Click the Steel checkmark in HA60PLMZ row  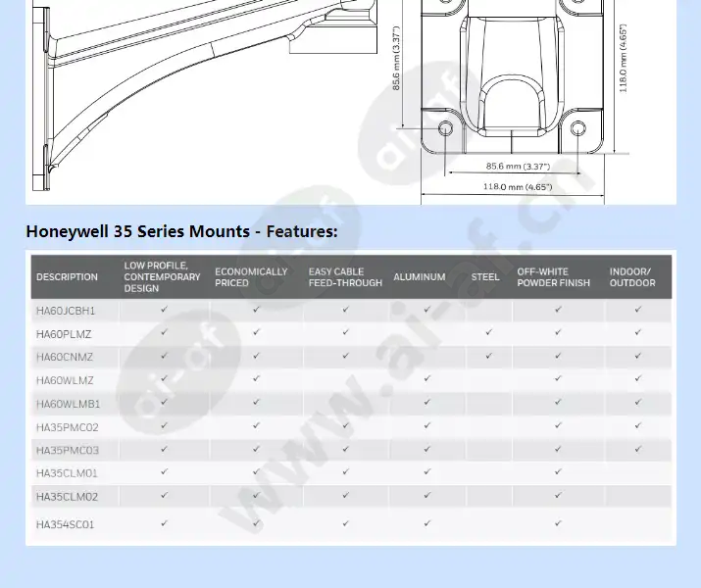coord(488,332)
